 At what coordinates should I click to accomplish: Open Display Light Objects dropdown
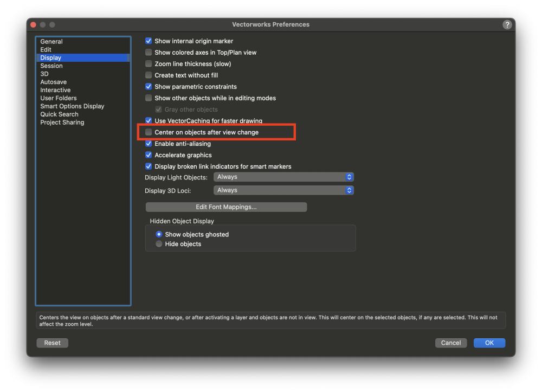(283, 177)
